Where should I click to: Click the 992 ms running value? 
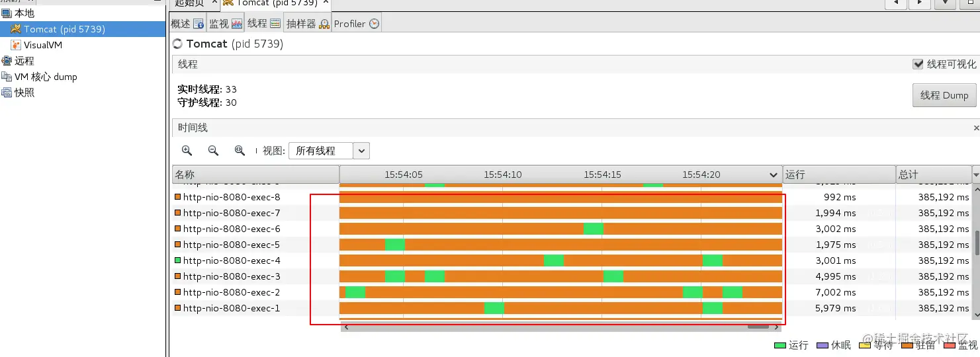coord(840,197)
